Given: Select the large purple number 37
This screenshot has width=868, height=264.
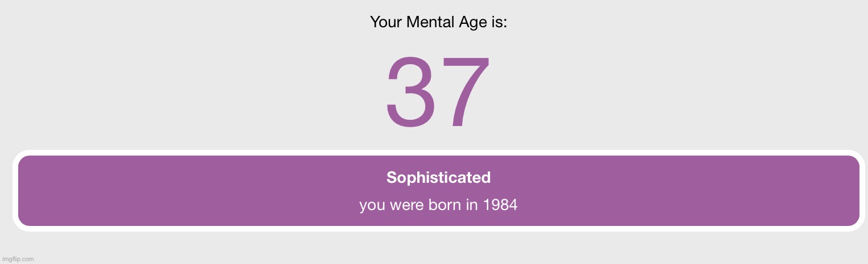Looking at the screenshot, I should click(438, 92).
